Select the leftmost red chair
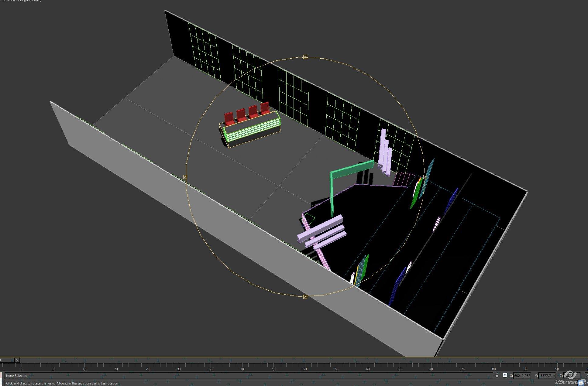The height and width of the screenshot is (386, 588). [x=229, y=118]
